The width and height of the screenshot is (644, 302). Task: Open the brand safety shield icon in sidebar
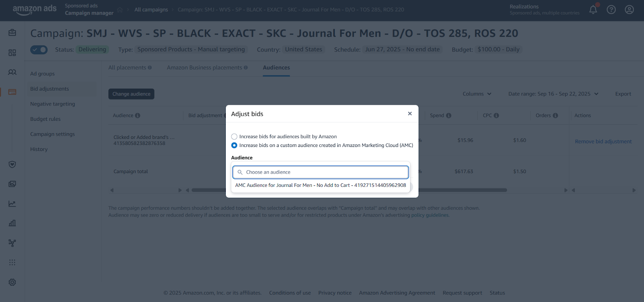pos(12,164)
